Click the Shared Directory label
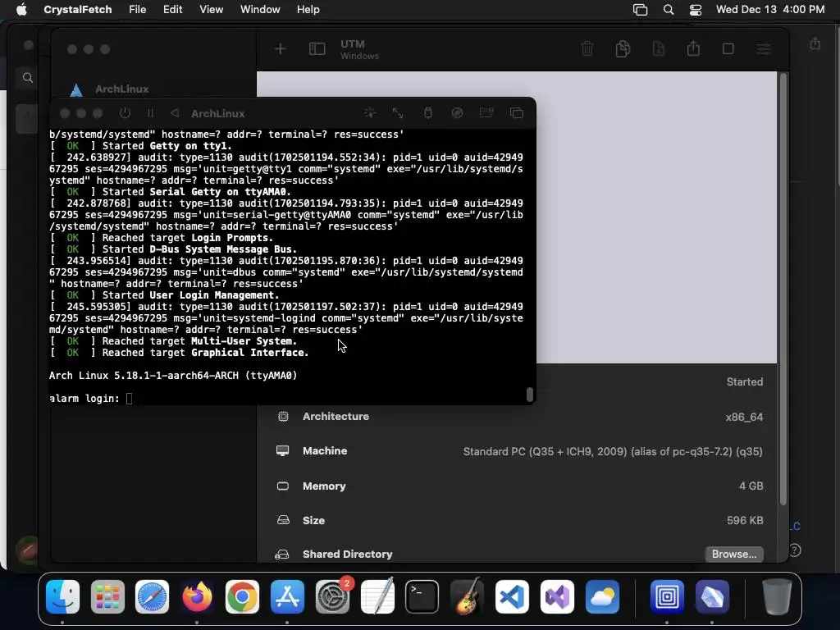 [x=347, y=554]
